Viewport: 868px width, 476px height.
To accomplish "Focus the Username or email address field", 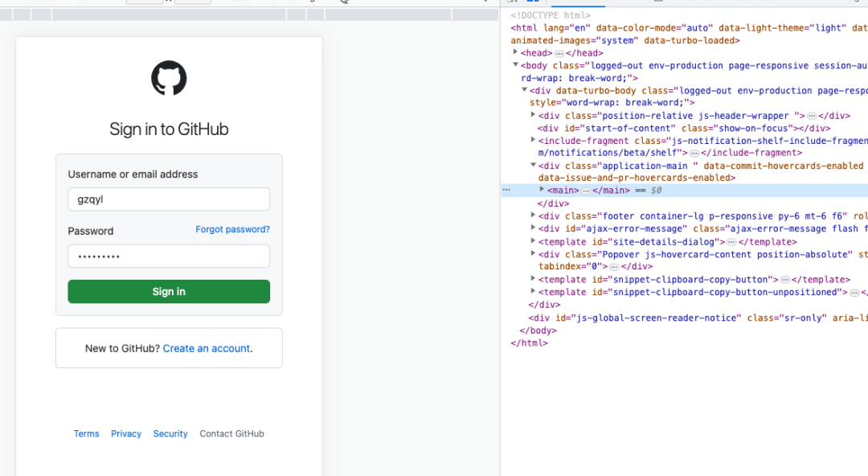I will click(169, 199).
